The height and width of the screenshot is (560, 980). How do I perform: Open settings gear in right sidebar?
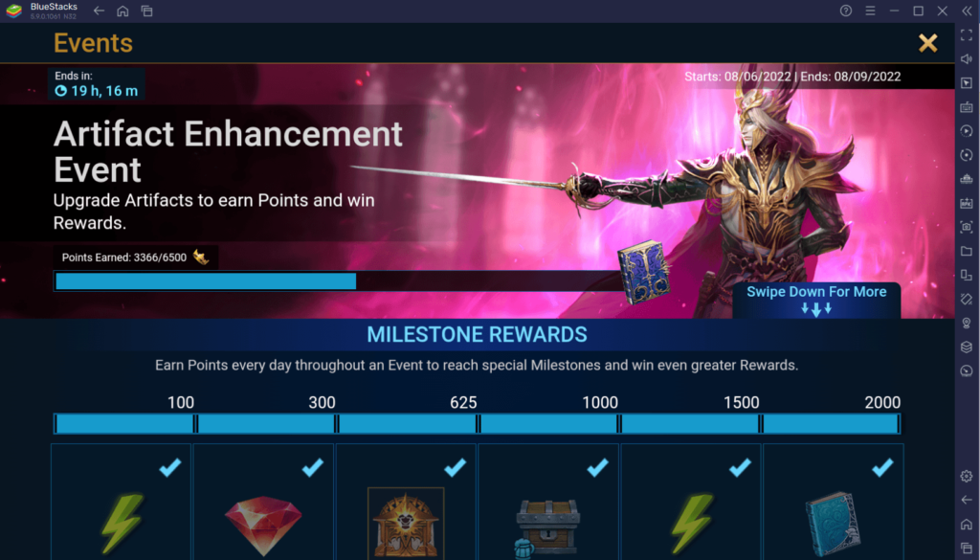(967, 477)
